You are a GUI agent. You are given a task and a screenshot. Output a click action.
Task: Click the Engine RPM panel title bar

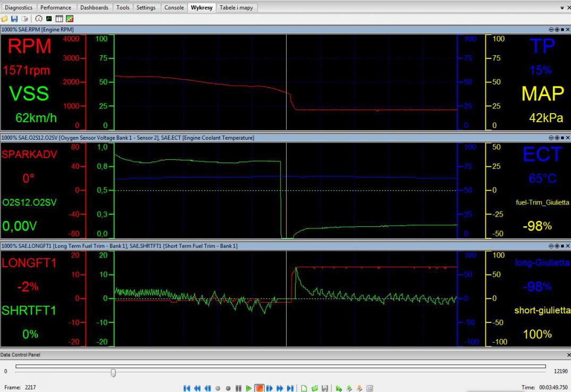pyautogui.click(x=285, y=30)
